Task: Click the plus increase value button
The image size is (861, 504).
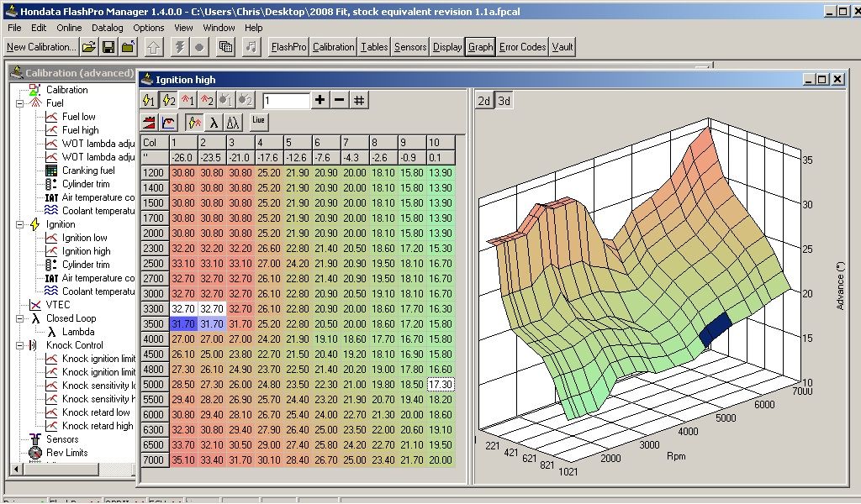Action: [320, 100]
